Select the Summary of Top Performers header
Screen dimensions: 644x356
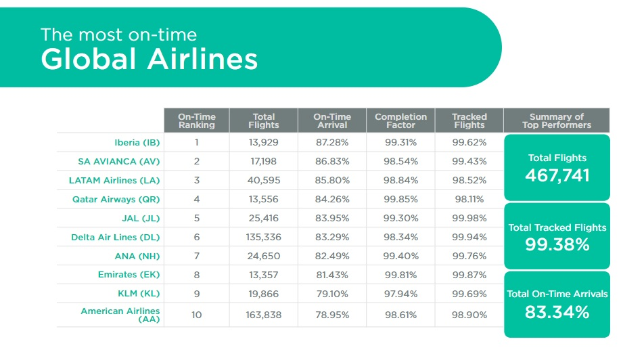pyautogui.click(x=557, y=120)
